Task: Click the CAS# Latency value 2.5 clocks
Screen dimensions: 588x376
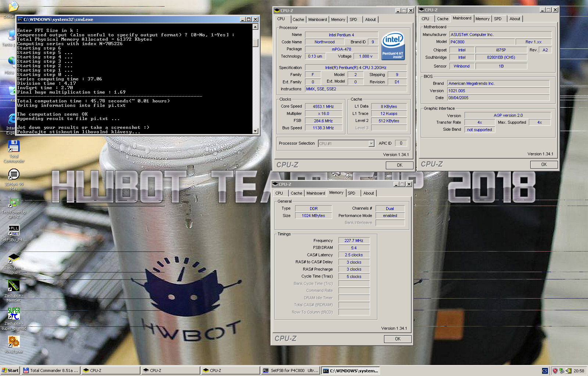Action: (354, 255)
